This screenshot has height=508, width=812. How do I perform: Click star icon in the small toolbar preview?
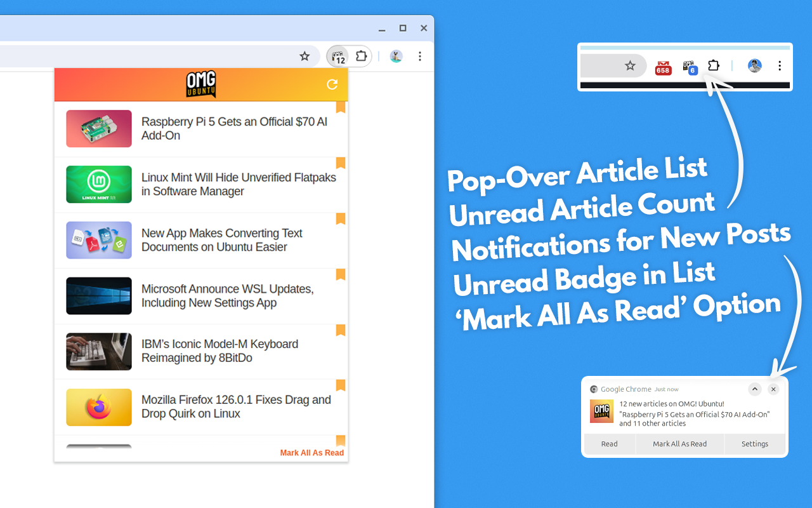(630, 65)
